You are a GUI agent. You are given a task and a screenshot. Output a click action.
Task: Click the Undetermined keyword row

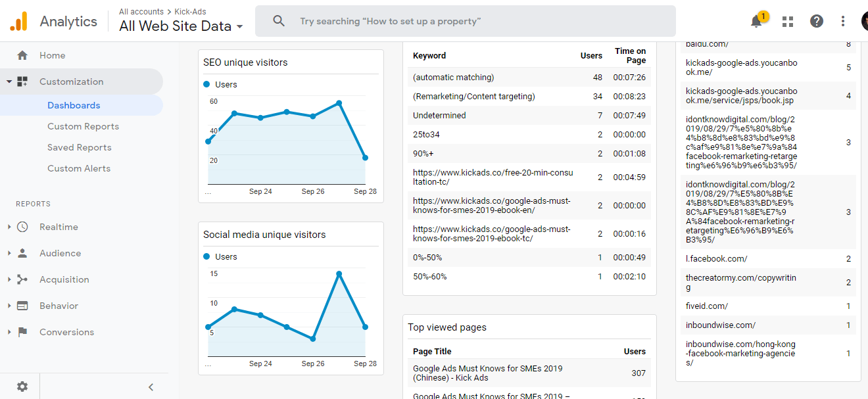click(x=529, y=116)
